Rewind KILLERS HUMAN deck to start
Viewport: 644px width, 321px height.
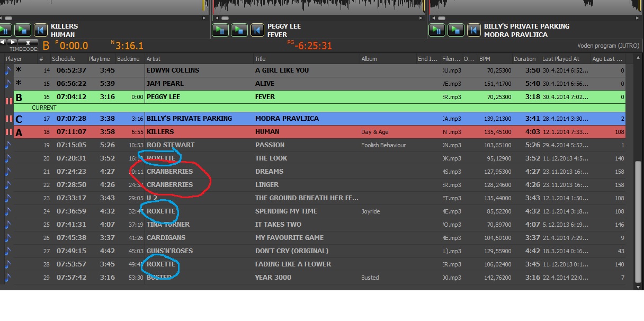41,30
